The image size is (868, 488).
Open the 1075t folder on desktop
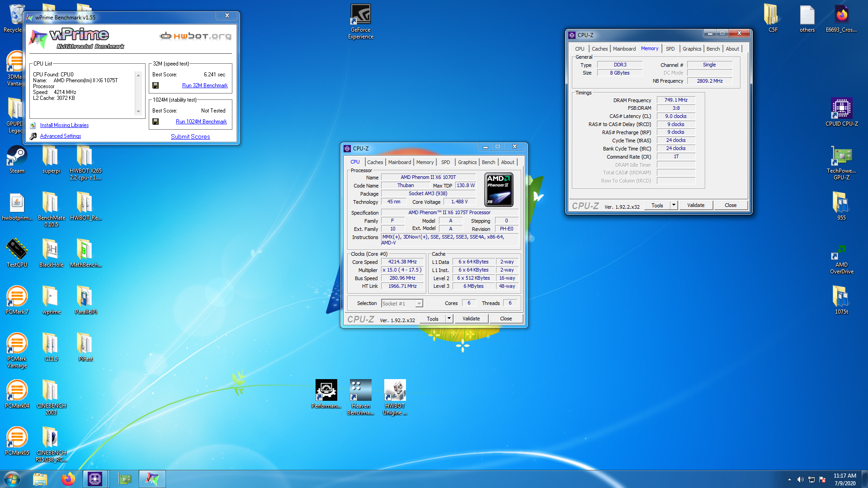click(x=841, y=300)
